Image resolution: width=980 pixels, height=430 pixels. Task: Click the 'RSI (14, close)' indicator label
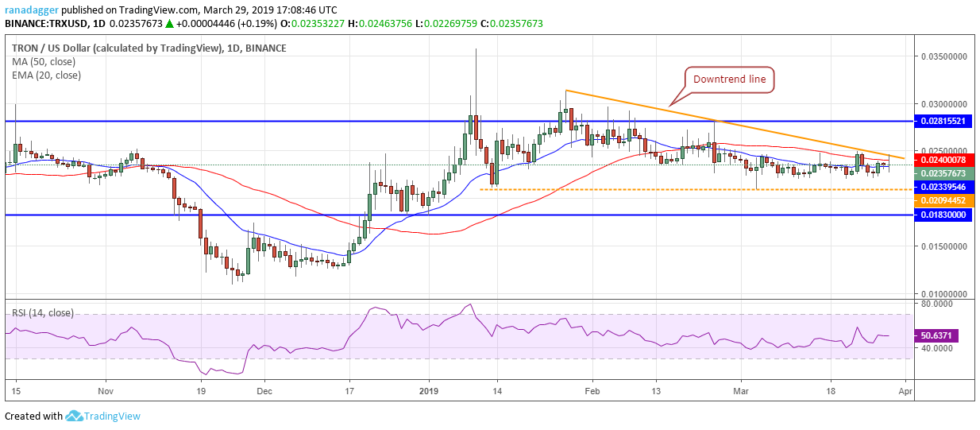coord(42,313)
